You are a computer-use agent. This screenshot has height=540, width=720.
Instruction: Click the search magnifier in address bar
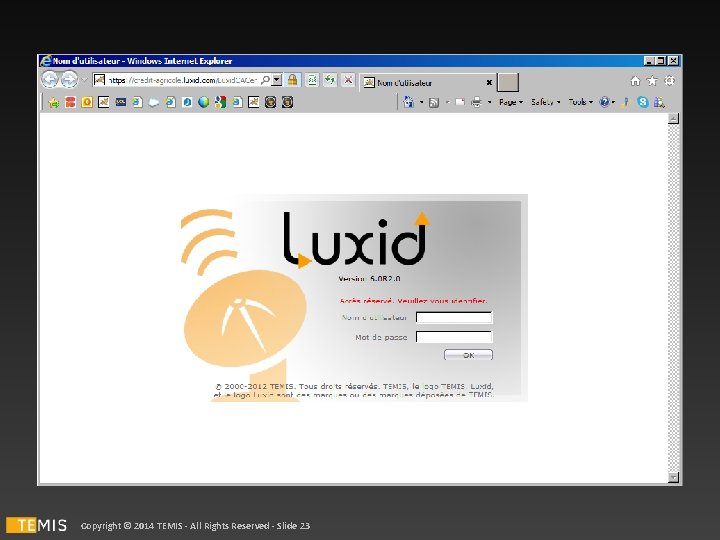pyautogui.click(x=265, y=80)
